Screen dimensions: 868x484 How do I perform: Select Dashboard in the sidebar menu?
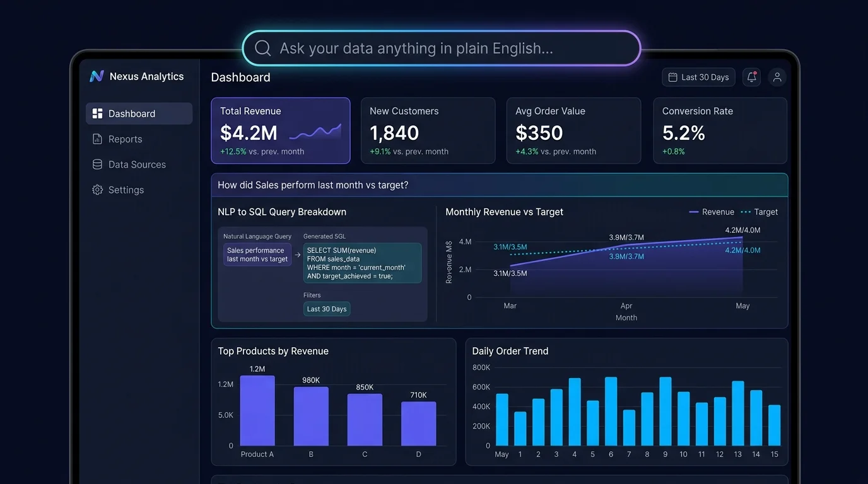pos(139,113)
